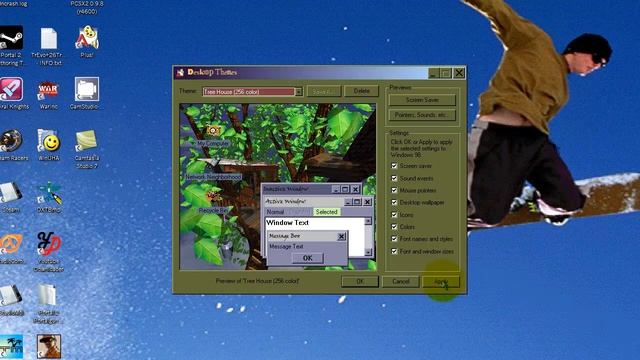Toggle the Icons checkbox
This screenshot has height=360, width=640.
(394, 214)
